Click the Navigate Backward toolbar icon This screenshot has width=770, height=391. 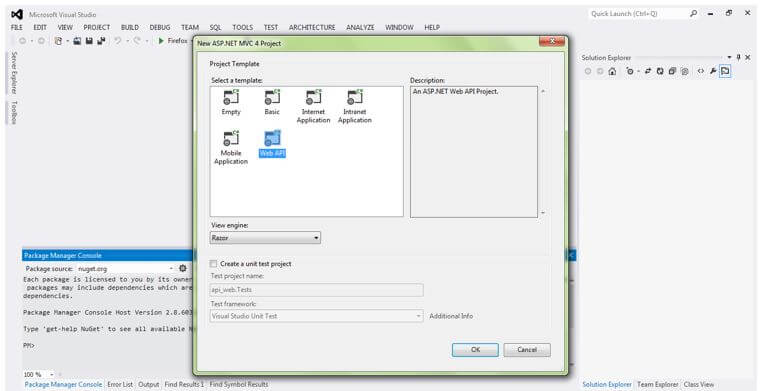click(23, 41)
